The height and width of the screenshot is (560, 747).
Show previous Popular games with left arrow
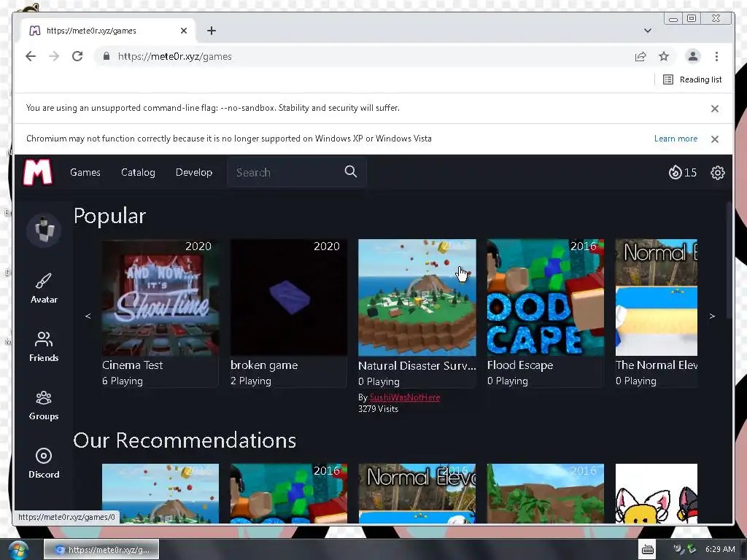point(88,316)
